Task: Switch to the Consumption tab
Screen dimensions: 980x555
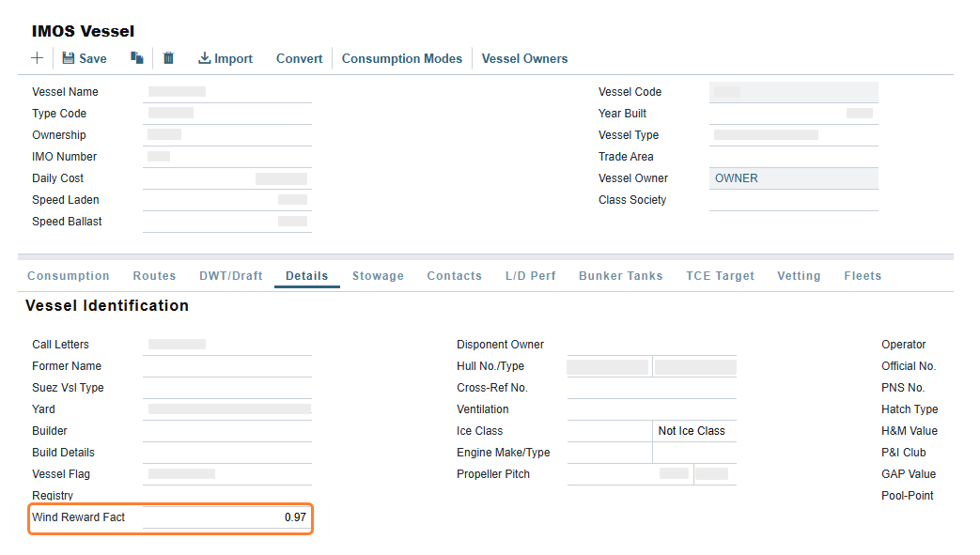Action: pyautogui.click(x=68, y=275)
